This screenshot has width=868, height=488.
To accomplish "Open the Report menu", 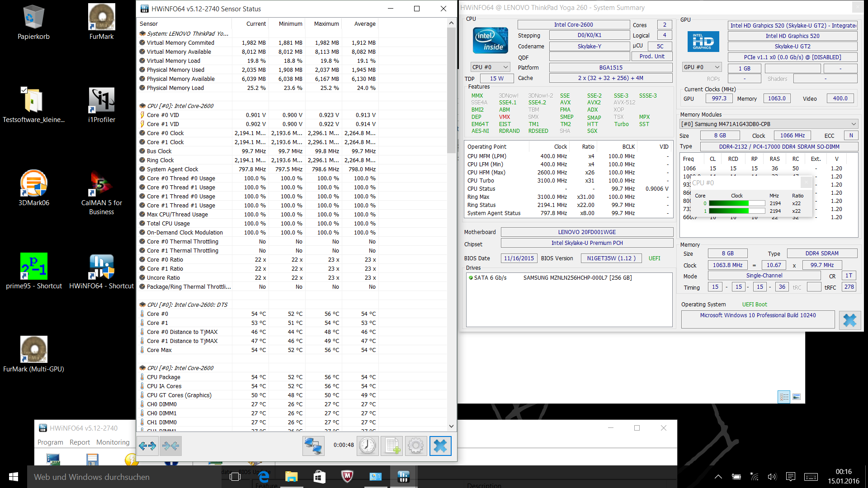I will tap(80, 442).
